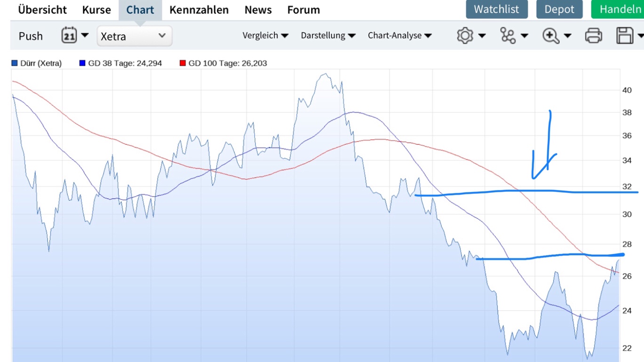Screen dimensions: 644x362
Task: Open the drawing tools node icon
Action: [508, 35]
